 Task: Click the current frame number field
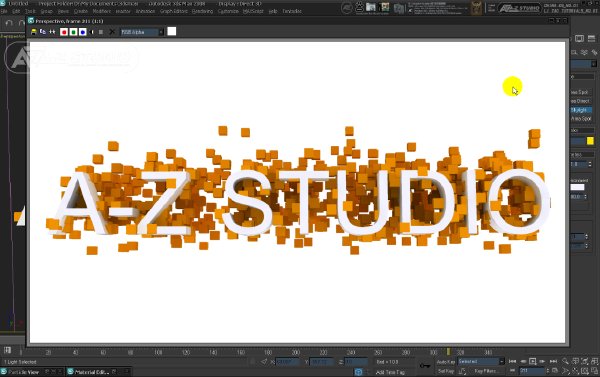click(532, 371)
